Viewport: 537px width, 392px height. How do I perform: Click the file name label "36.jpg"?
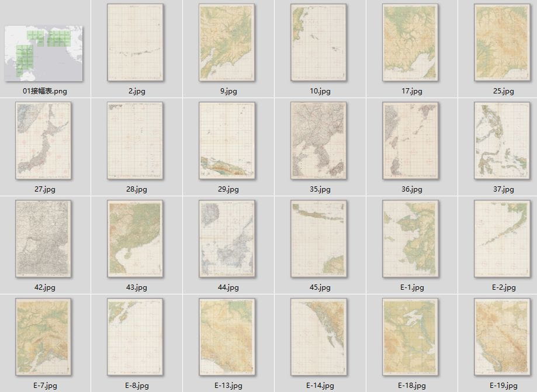click(411, 189)
